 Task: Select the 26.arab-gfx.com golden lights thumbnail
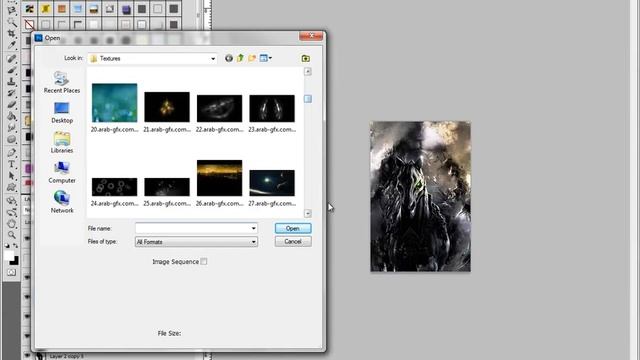pos(219,178)
